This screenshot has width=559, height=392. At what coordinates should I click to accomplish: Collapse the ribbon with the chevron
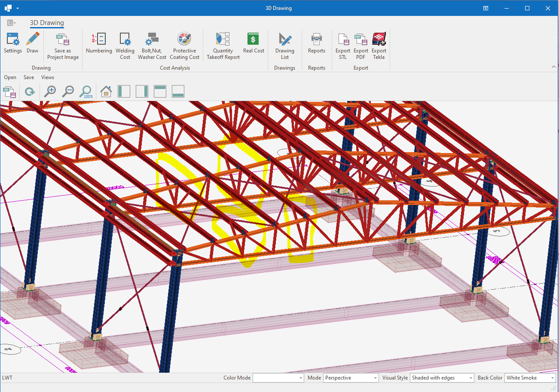pos(553,67)
